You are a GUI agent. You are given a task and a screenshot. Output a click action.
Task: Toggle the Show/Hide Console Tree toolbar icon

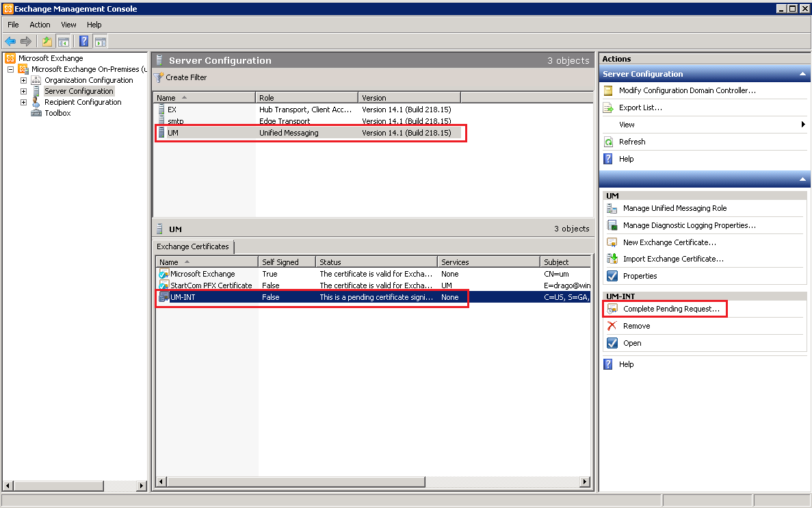[63, 42]
